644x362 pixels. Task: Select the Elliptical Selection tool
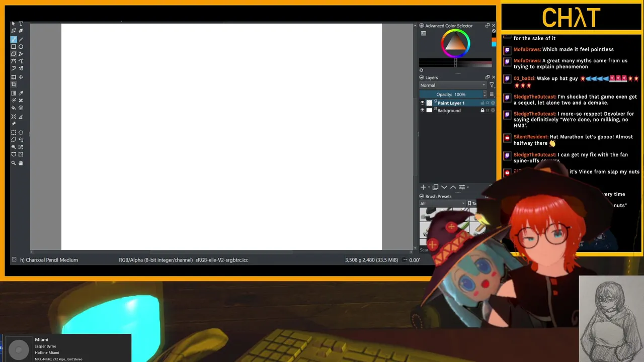[x=21, y=133]
